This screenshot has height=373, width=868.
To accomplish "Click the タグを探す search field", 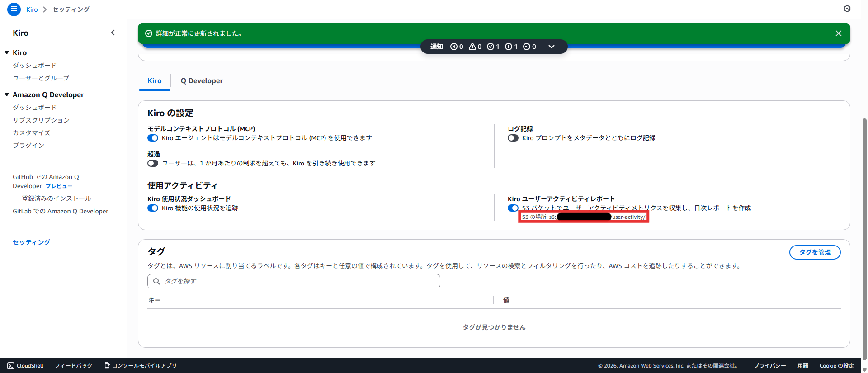I will 294,281.
